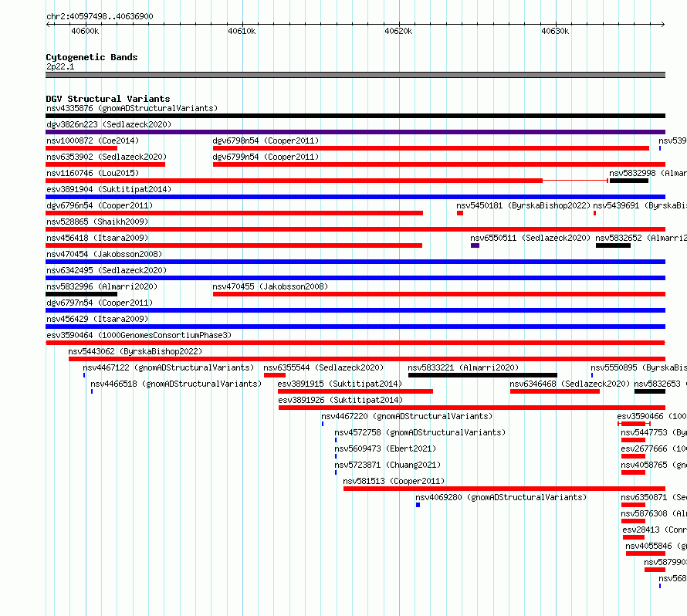Click the red nsv6346468 variant bar
Image resolution: width=687 pixels, height=616 pixels.
[555, 391]
